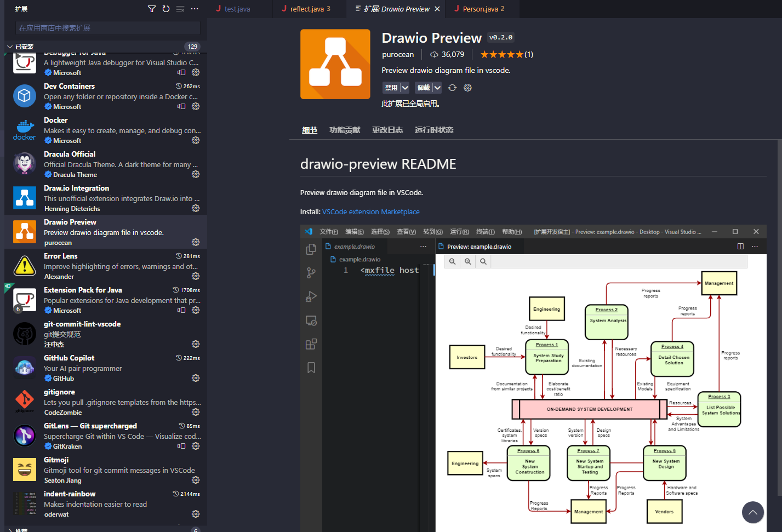Click the installed count badge 129

tap(192, 47)
